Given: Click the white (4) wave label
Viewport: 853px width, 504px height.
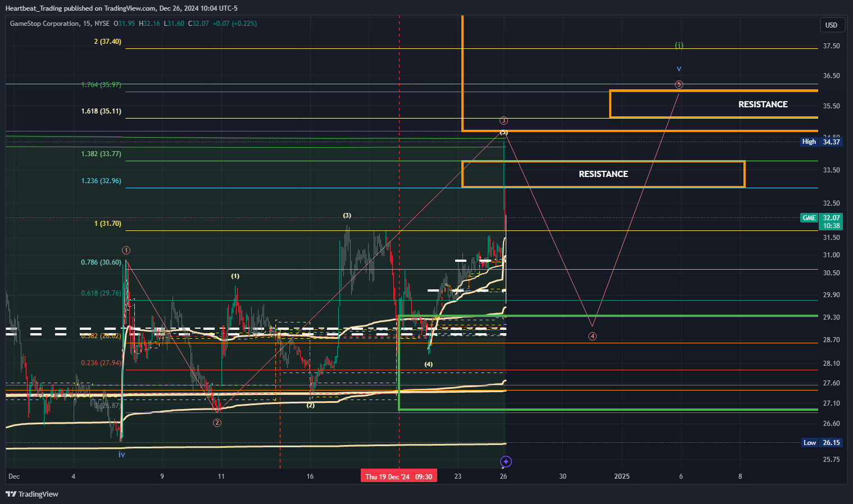Looking at the screenshot, I should [429, 365].
